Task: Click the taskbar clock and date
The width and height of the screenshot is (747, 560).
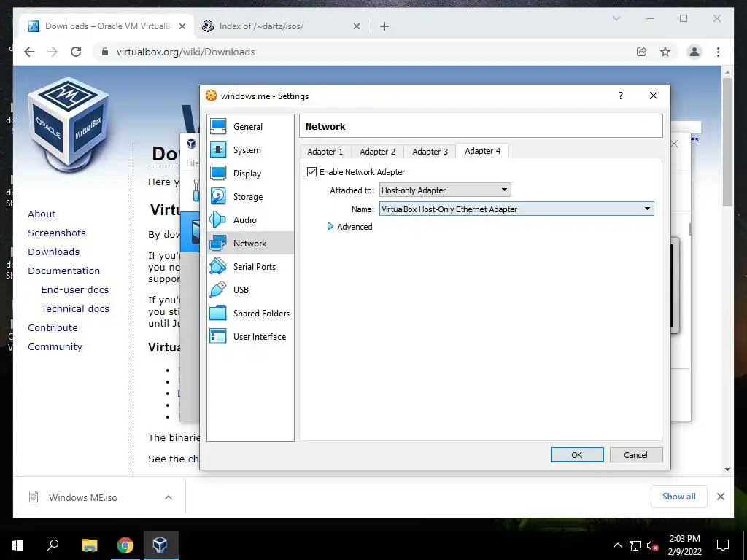Action: (684, 545)
